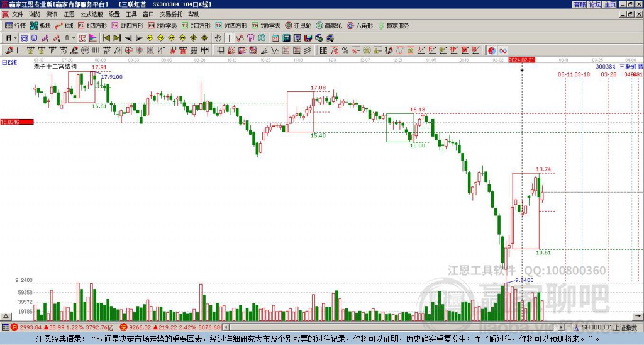Screen dimensions: 644x345
Task: Click the 行情 toolbar button
Action: click(16, 25)
